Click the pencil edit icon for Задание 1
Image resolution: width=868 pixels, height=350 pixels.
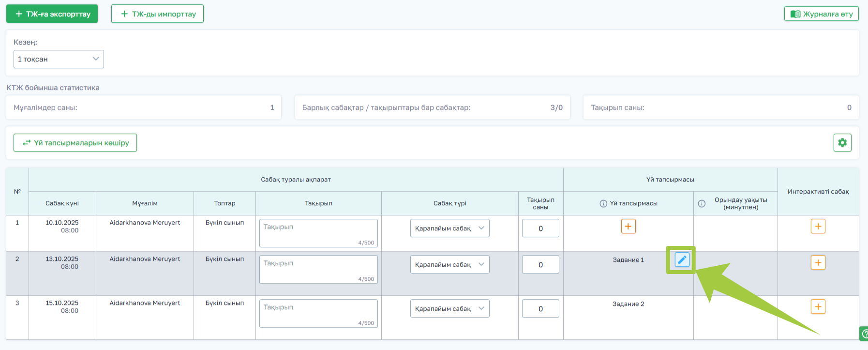682,260
